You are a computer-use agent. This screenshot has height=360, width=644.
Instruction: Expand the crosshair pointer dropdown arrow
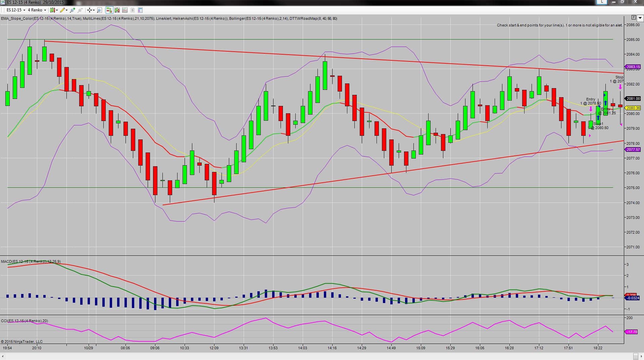94,10
